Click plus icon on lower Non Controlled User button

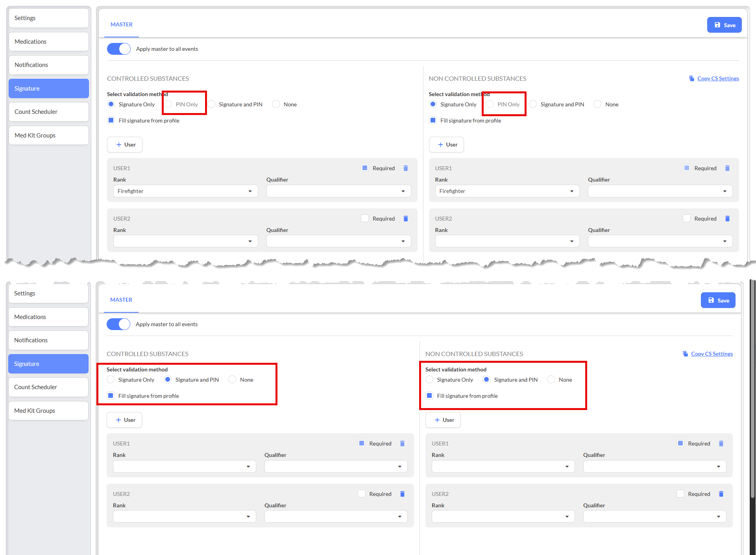pos(437,420)
